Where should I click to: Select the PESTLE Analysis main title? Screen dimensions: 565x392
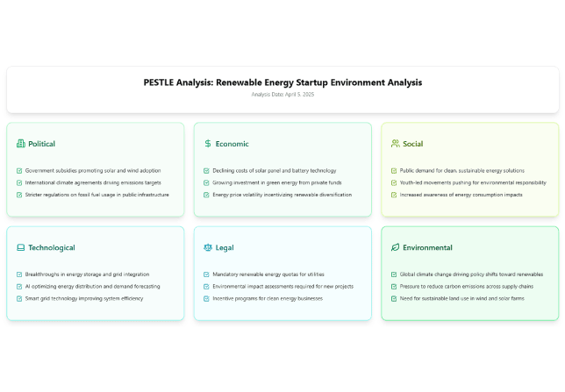[x=282, y=82]
